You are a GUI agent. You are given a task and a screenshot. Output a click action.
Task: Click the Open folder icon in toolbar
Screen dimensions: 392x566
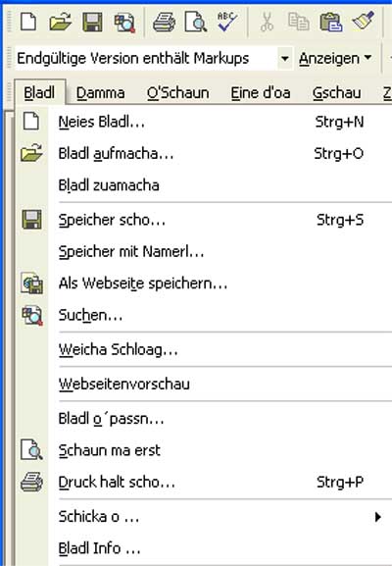coord(60,22)
